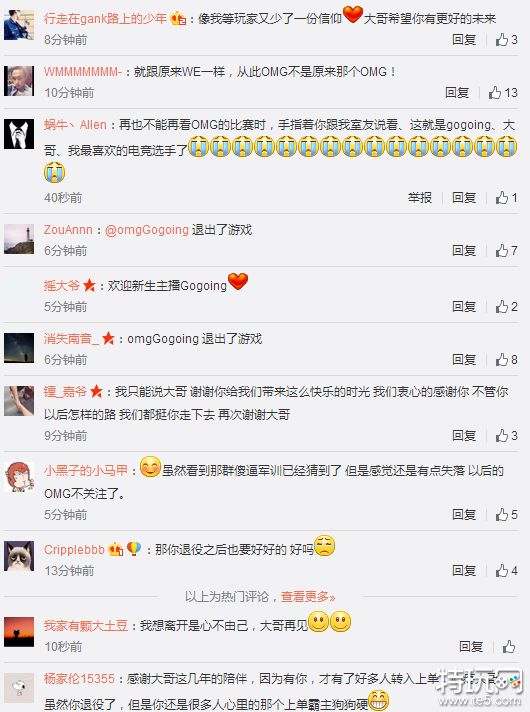Like 消失南音_ comment with 8 likes
This screenshot has width=530, height=712.
click(506, 360)
